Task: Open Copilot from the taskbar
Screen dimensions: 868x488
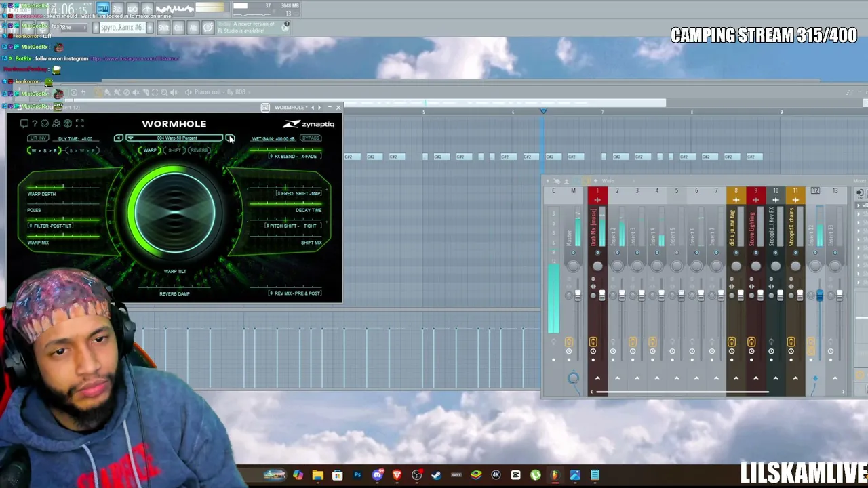Action: 298,475
